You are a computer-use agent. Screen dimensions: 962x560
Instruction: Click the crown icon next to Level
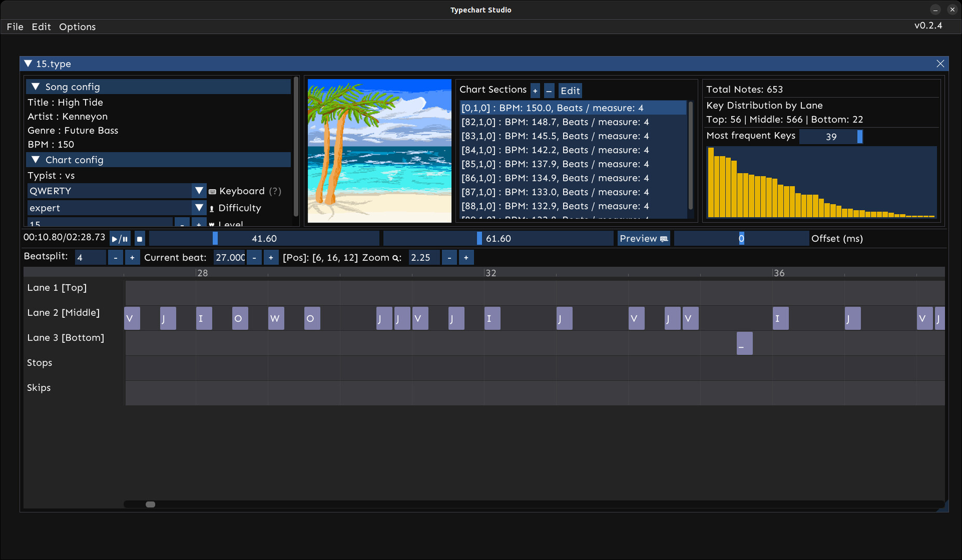click(211, 224)
